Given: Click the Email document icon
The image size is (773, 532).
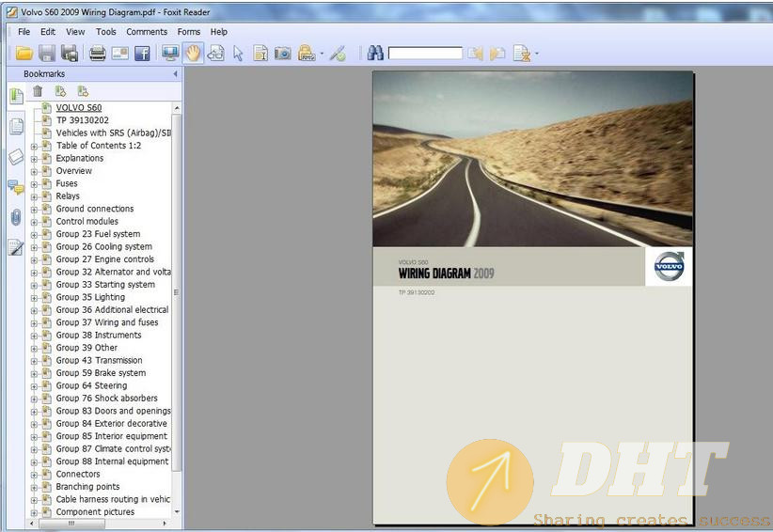Looking at the screenshot, I should [x=119, y=54].
